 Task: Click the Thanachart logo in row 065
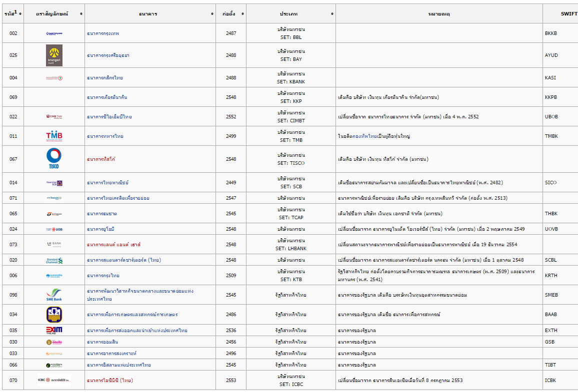(x=54, y=214)
